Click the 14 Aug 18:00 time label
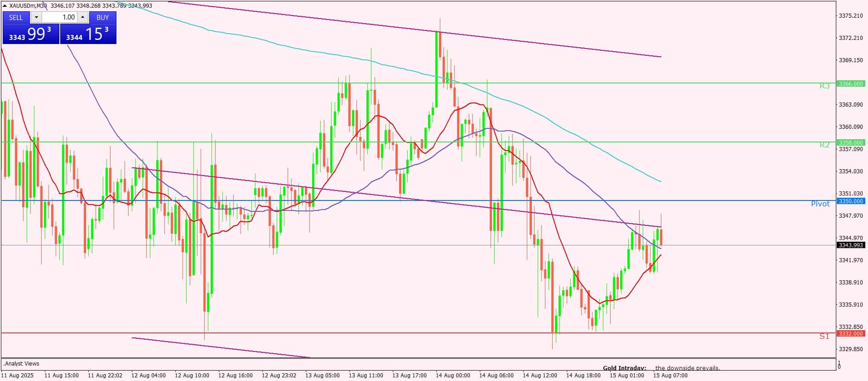This screenshot has height=381, width=868. pyautogui.click(x=583, y=375)
